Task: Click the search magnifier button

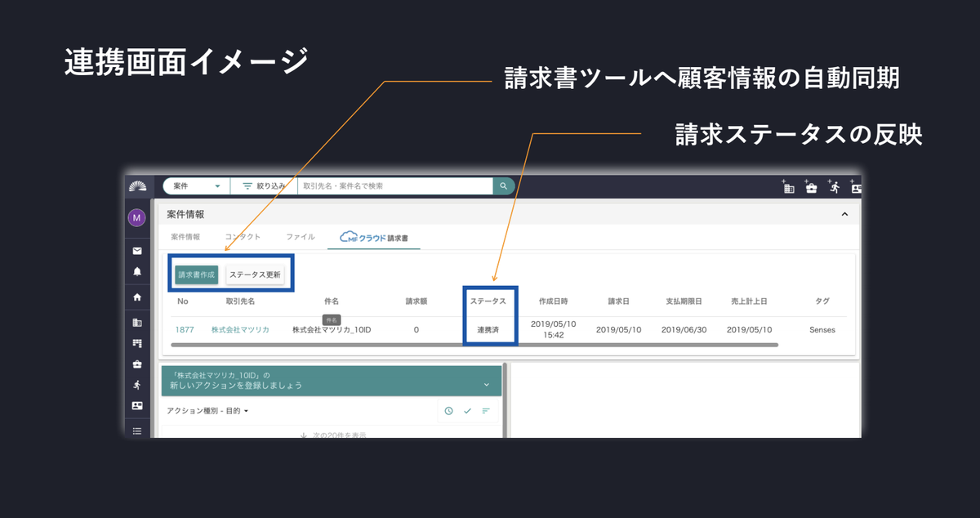Action: click(x=504, y=186)
